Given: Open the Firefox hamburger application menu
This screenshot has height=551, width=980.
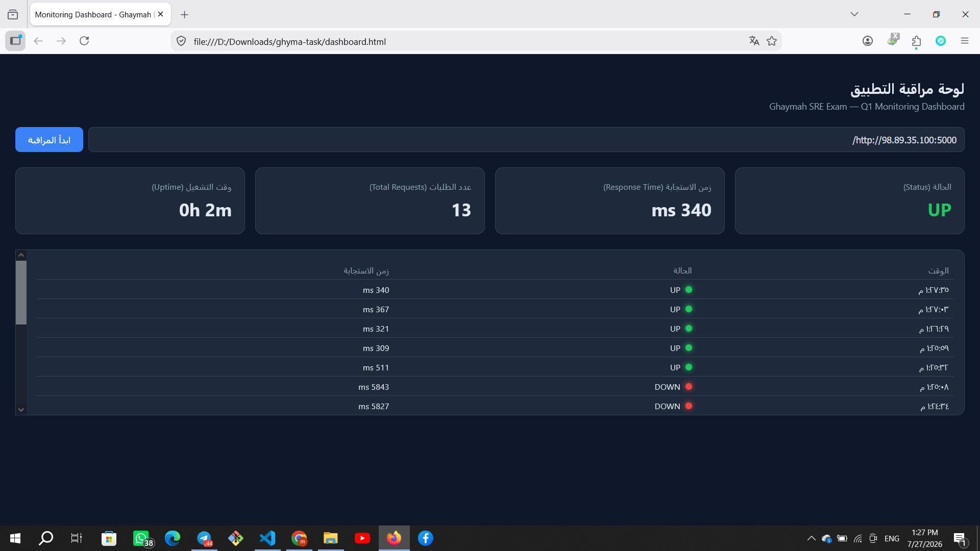Looking at the screenshot, I should 965,41.
